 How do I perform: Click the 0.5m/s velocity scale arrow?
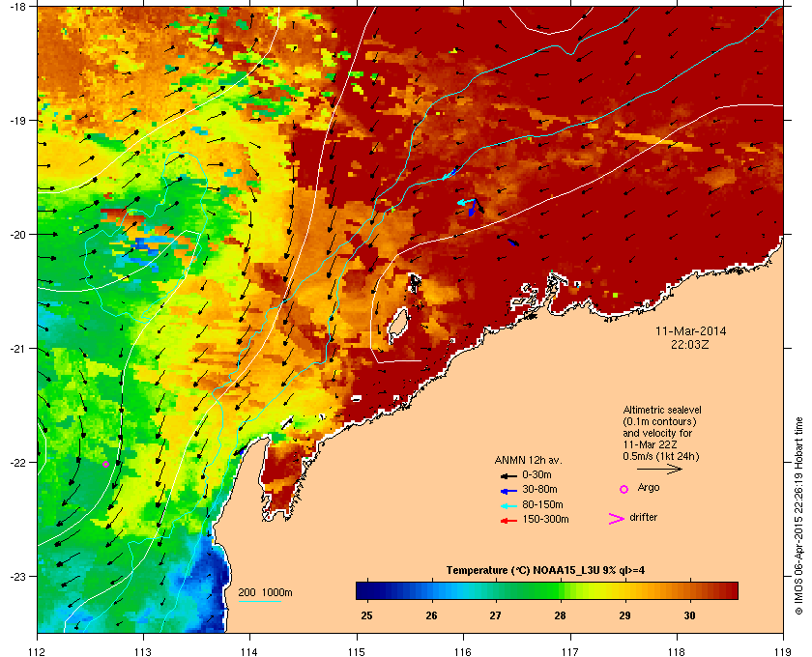tap(659, 470)
